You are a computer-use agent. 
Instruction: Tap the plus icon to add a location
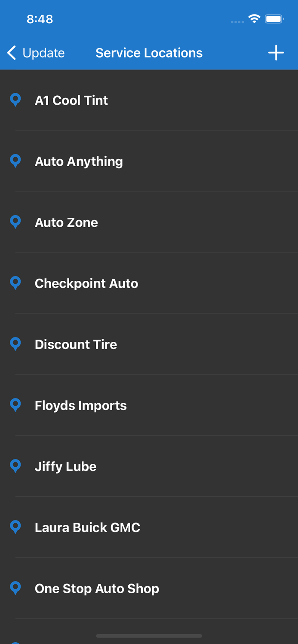point(276,52)
